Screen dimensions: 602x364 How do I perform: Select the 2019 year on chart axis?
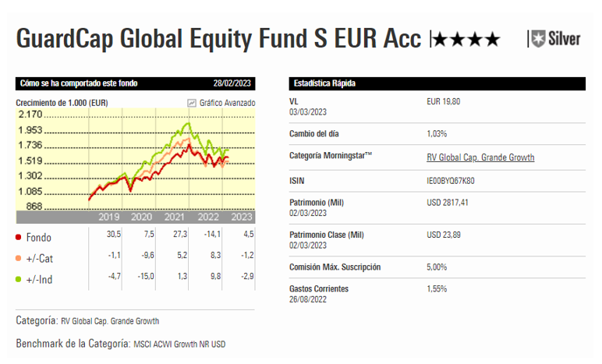coord(108,217)
